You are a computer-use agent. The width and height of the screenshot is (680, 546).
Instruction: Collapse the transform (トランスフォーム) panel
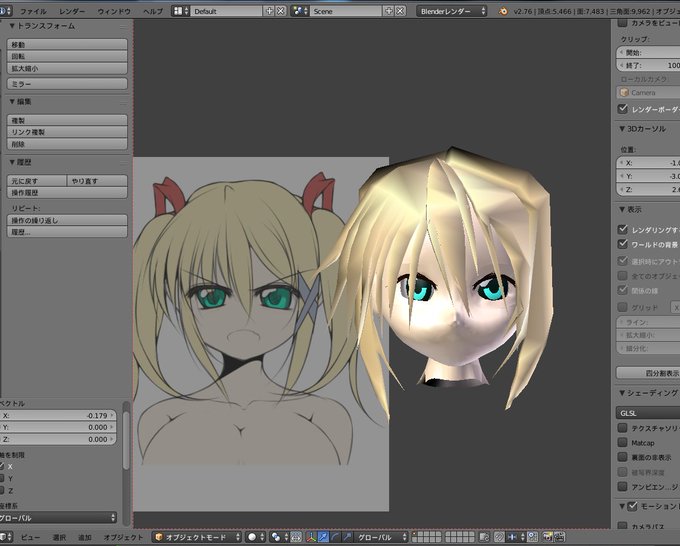tap(12, 26)
